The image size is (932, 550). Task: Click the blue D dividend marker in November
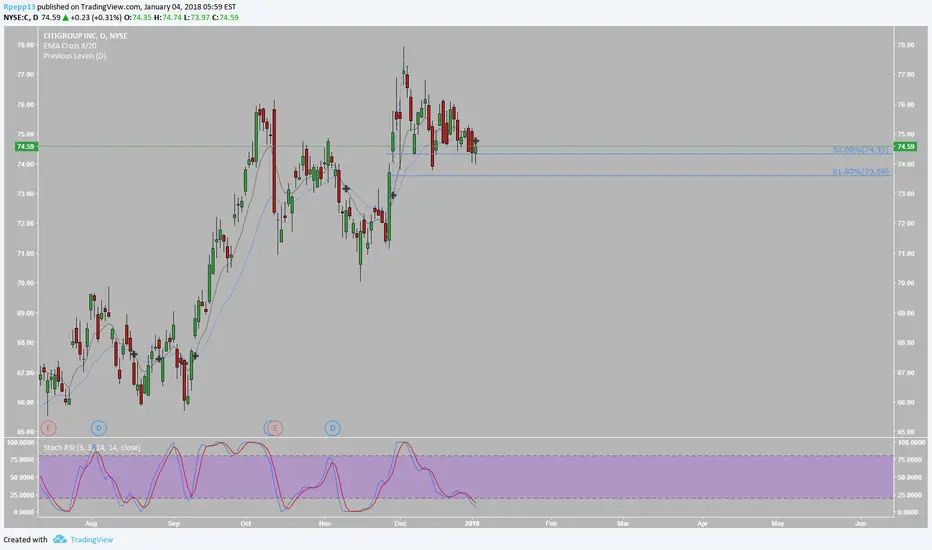pos(332,428)
